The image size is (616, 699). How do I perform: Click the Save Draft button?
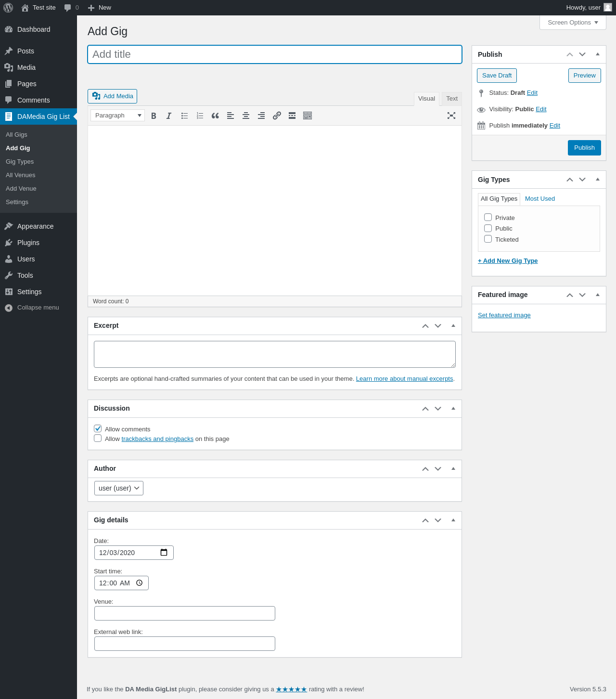coord(497,76)
